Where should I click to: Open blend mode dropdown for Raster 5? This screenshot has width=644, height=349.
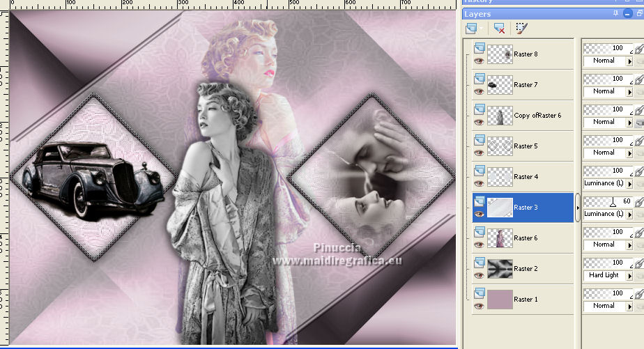629,153
